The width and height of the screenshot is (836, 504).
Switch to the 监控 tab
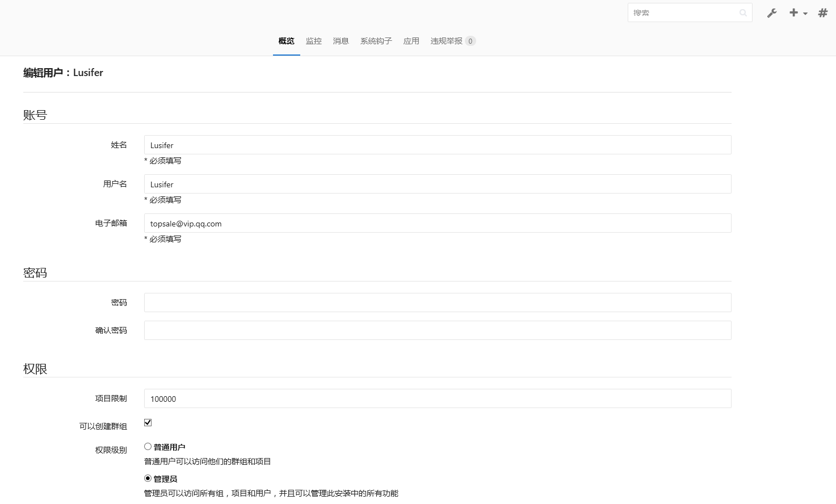pyautogui.click(x=314, y=41)
